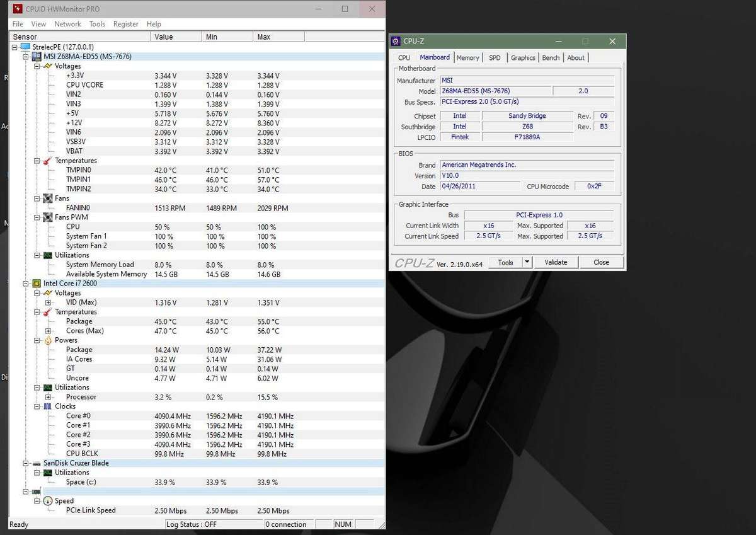Click the motherboard Utilizations icon
The width and height of the screenshot is (756, 535).
[x=48, y=255]
